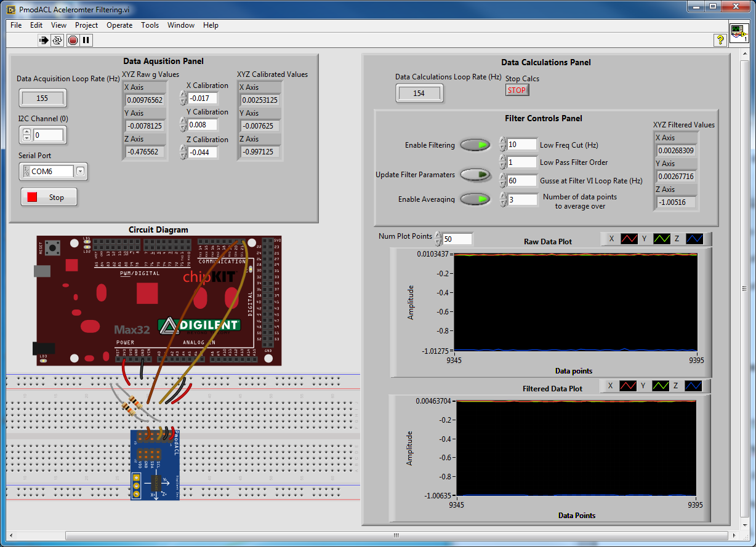Click the Run arrow on the toolbar
Viewport: 756px width, 547px height.
[x=44, y=40]
